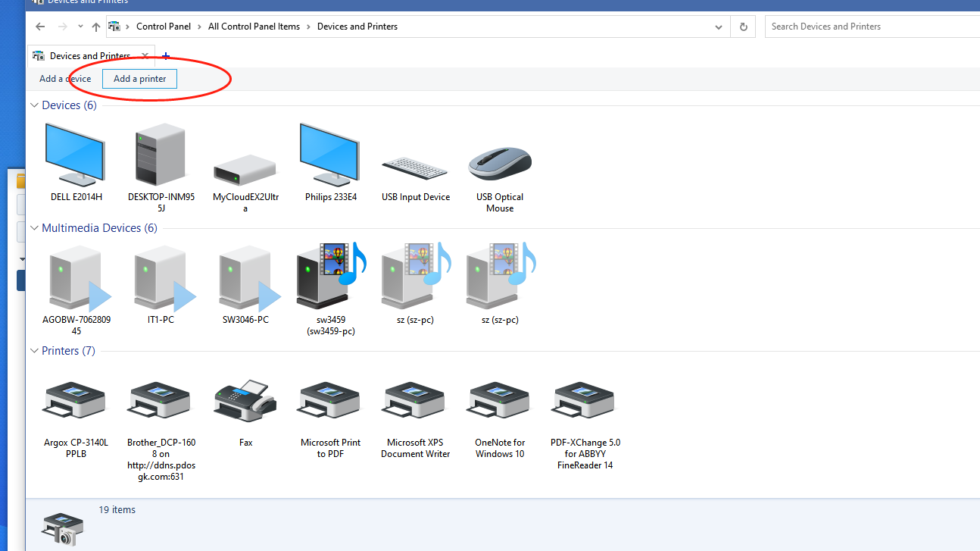The image size is (980, 551).
Task: Open a new tab with the plus icon
Action: tap(166, 56)
